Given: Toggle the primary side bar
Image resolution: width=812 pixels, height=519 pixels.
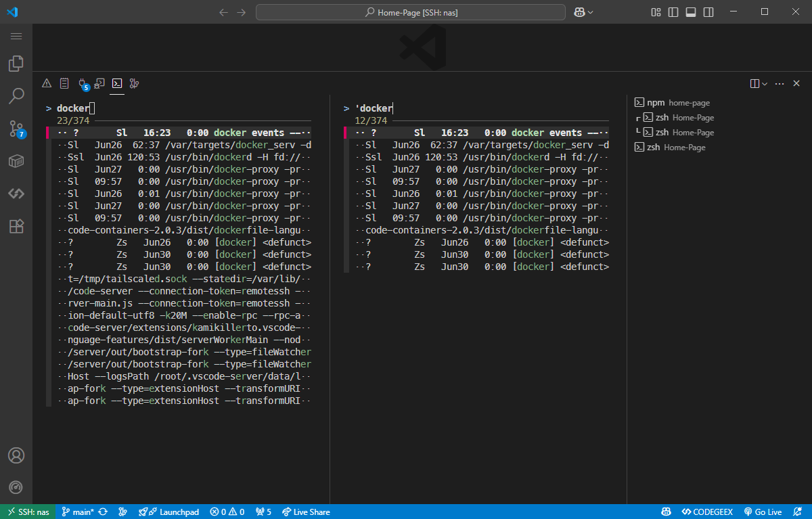Looking at the screenshot, I should click(673, 12).
